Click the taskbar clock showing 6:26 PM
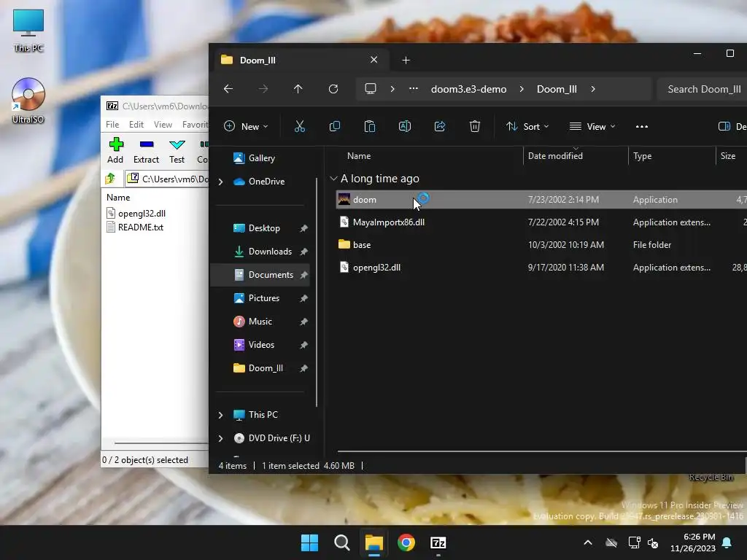Viewport: 747px width, 560px height. (x=693, y=542)
